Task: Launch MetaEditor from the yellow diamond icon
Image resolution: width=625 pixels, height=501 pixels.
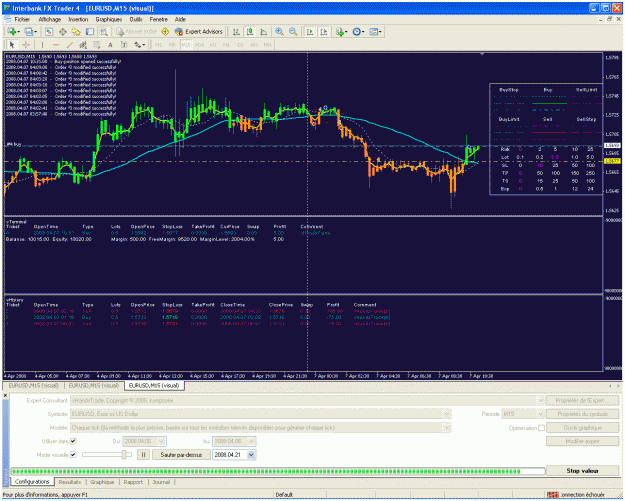Action: [165, 32]
